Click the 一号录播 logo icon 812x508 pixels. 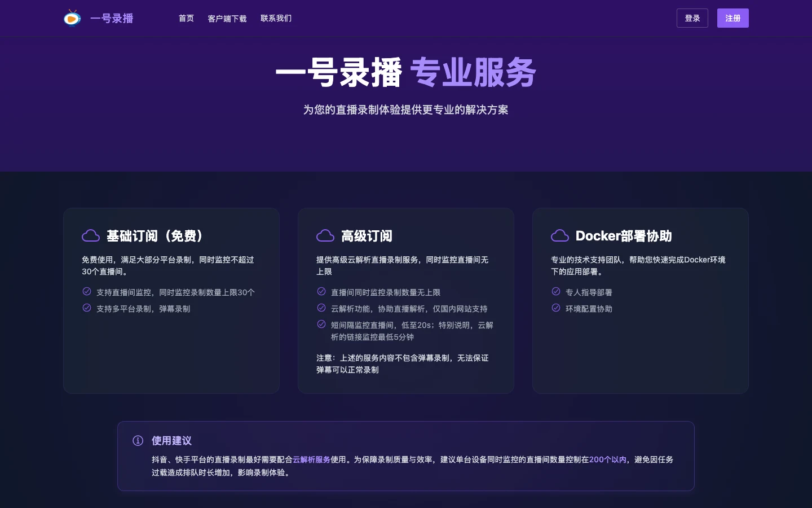(72, 18)
